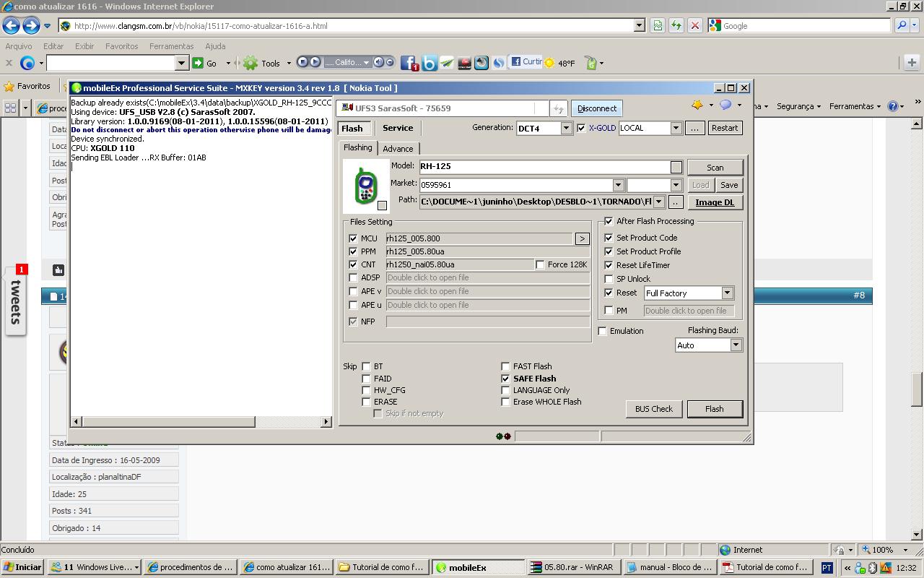Enable the SP Unlock checkbox

(609, 279)
